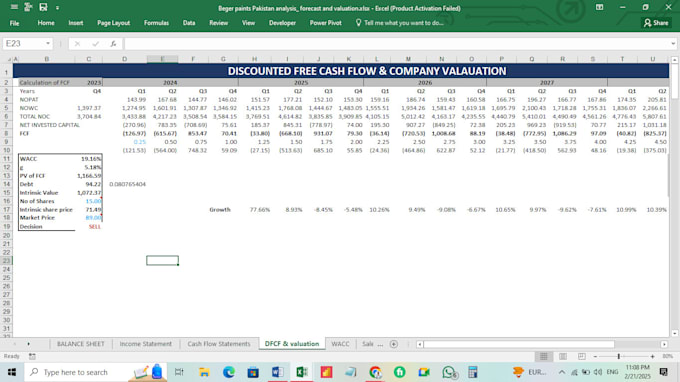
Task: Switch to the WACC sheet tab
Action: [340, 344]
